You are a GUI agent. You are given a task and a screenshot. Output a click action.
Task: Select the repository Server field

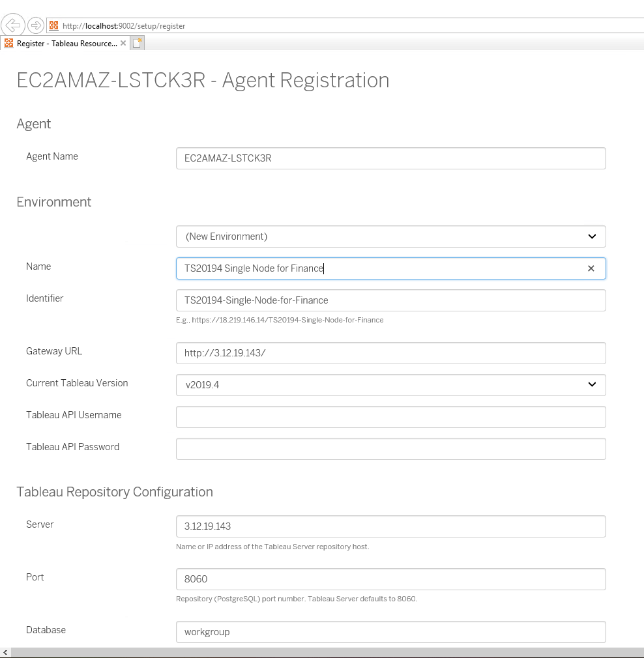tap(391, 526)
